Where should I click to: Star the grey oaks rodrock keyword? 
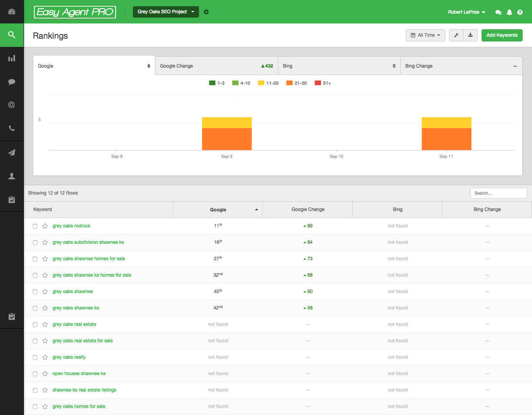click(45, 226)
